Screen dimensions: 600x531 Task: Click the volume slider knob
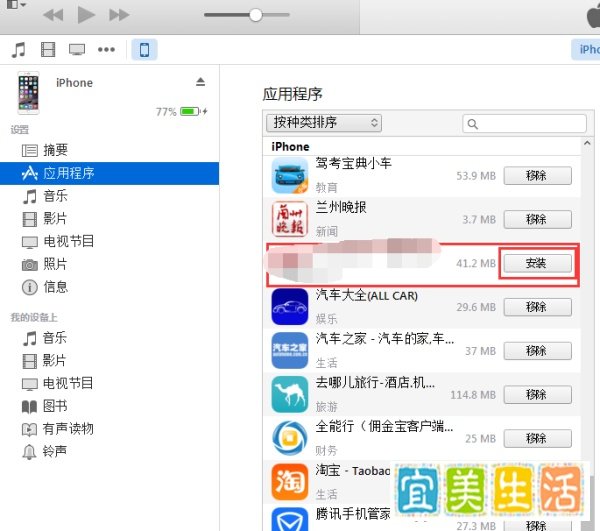[x=256, y=15]
